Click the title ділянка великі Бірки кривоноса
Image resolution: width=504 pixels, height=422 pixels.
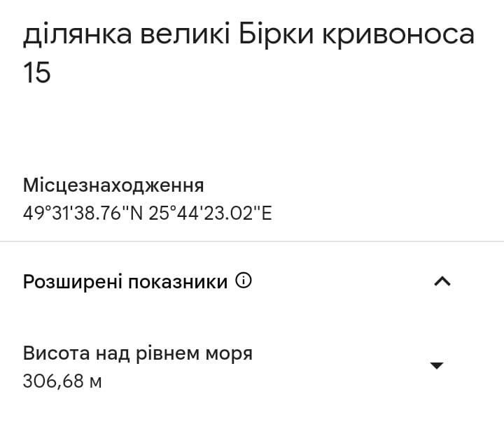pos(248,34)
